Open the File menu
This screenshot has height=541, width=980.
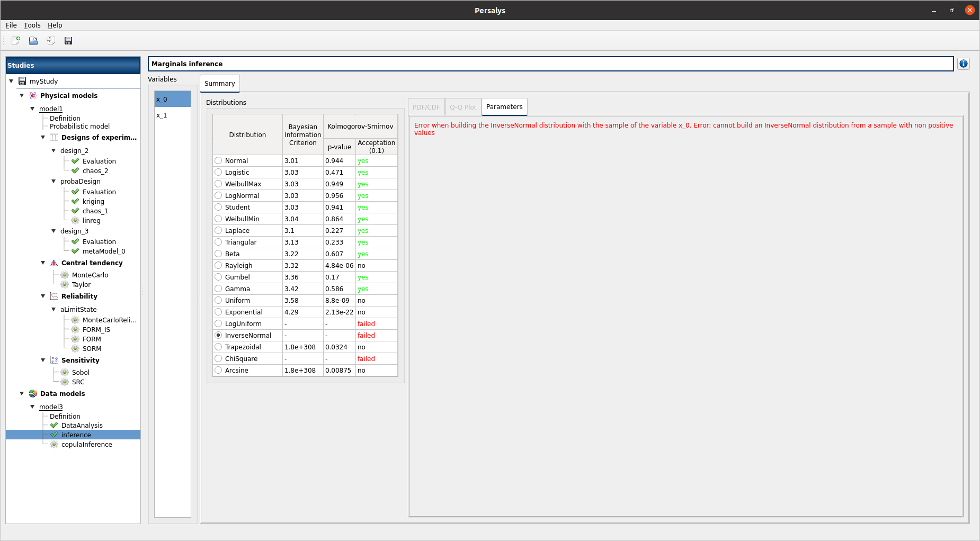[11, 25]
